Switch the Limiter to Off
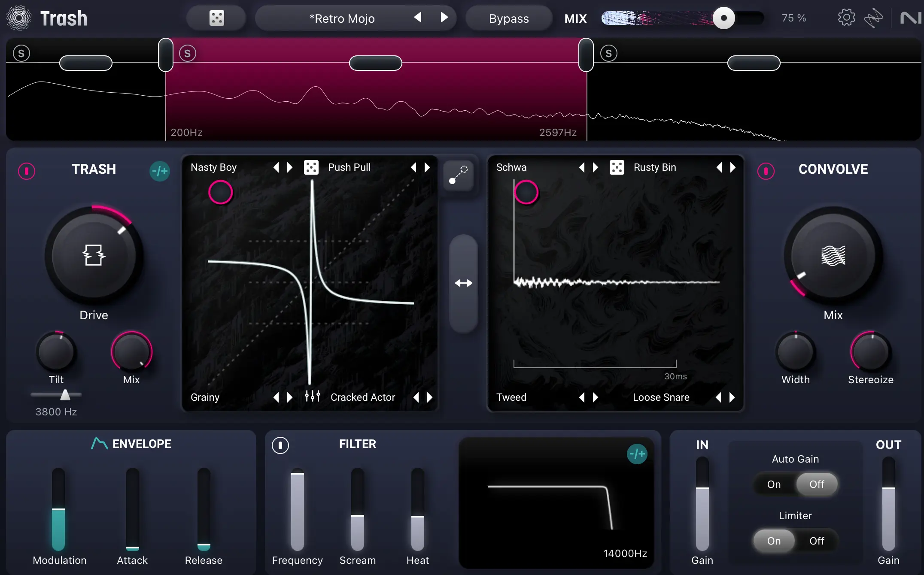The height and width of the screenshot is (575, 924). tap(816, 541)
